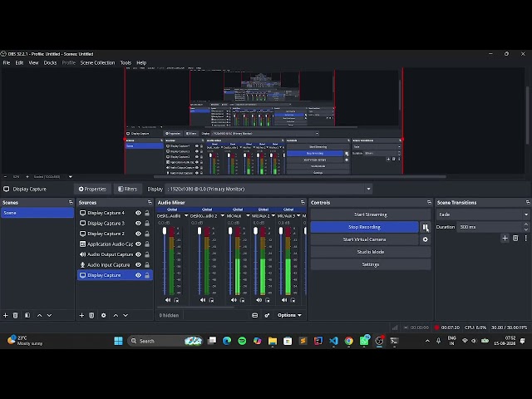Image resolution: width=532 pixels, height=399 pixels.
Task: Delete selected source with trash icon
Action: [x=91, y=315]
